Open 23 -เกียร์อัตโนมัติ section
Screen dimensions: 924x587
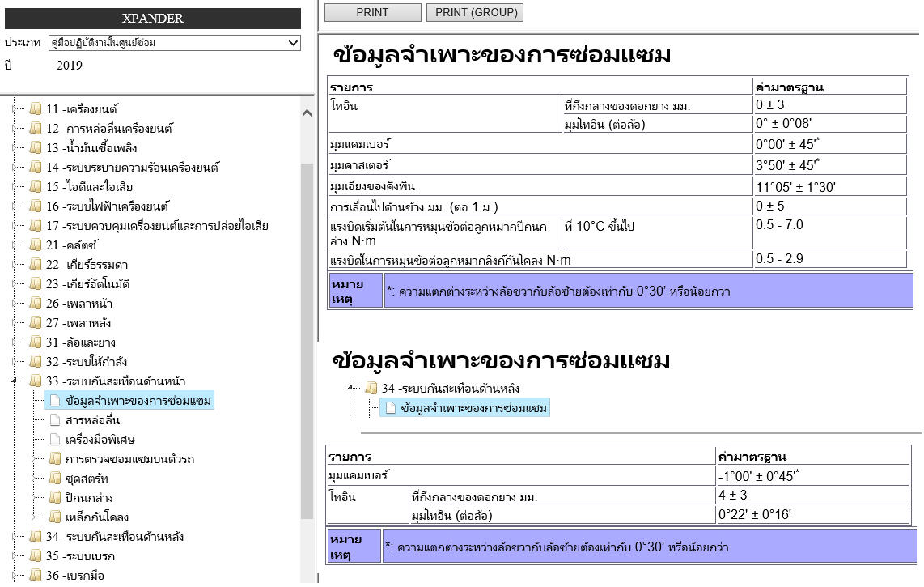tap(88, 283)
